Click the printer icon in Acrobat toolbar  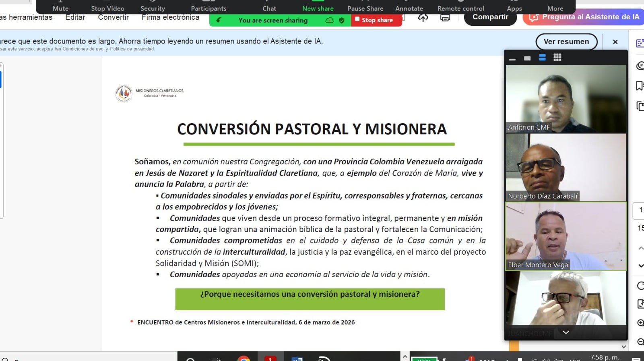445,18
